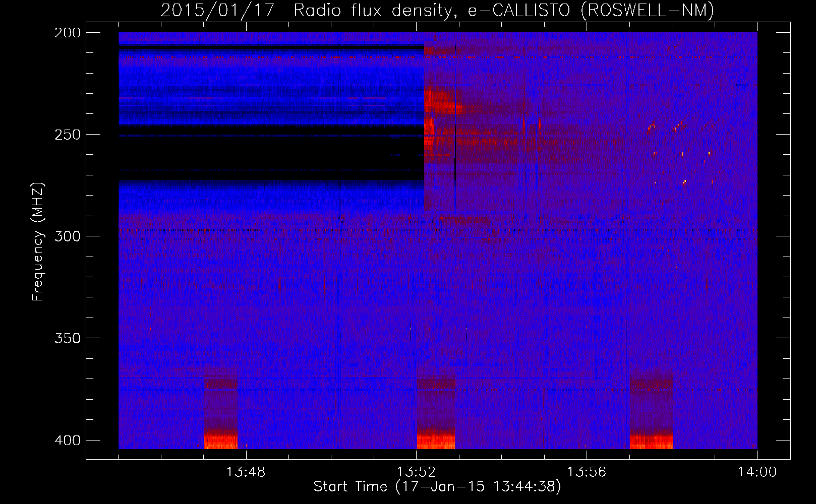The height and width of the screenshot is (504, 816).
Task: Click the "Frequency (MHZ)" axis label
Action: (x=37, y=242)
